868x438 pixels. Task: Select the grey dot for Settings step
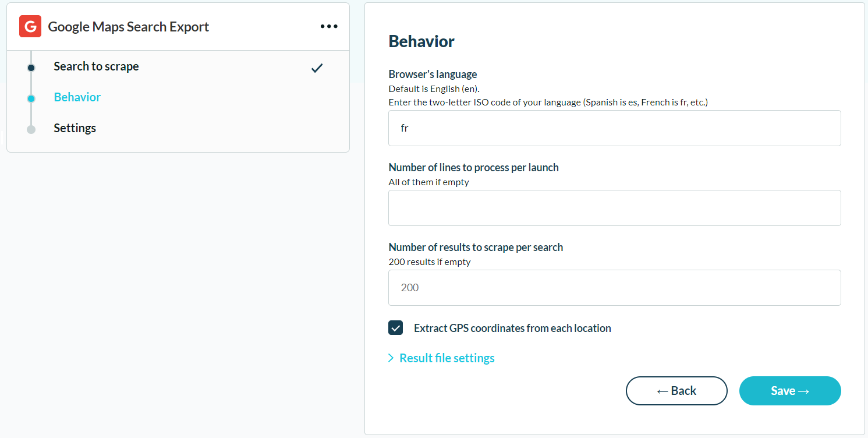point(31,129)
